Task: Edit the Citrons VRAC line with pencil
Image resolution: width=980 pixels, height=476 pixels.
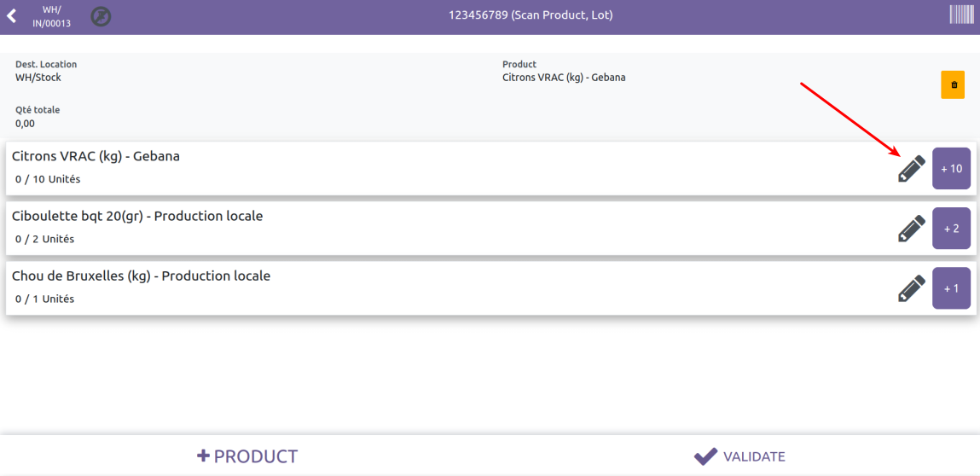Action: tap(911, 169)
